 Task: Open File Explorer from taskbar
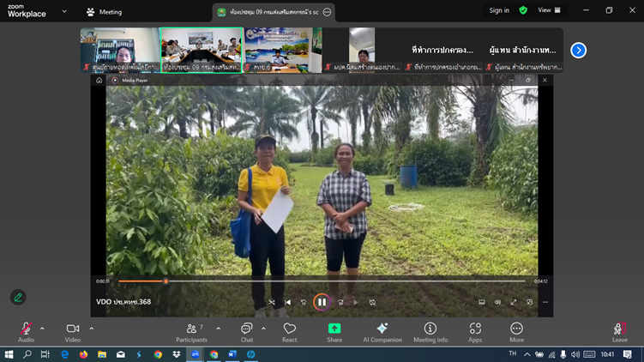(102, 354)
